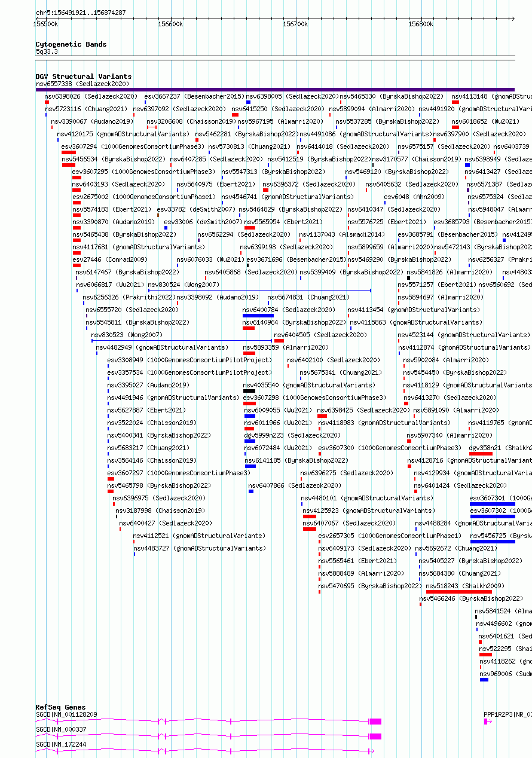The image size is (532, 758).
Task: Open variant esv3607298 (1000GenomesConsortiumPhase3)
Action: pyautogui.click(x=315, y=398)
